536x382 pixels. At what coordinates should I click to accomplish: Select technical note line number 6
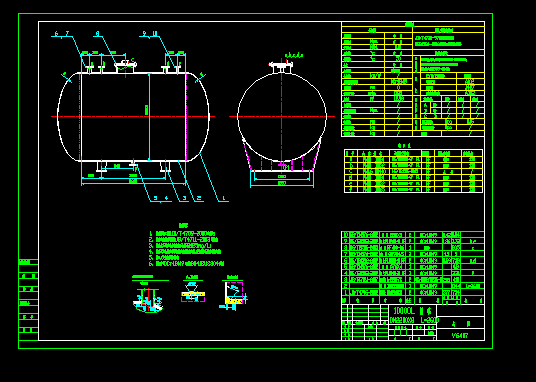[187, 264]
